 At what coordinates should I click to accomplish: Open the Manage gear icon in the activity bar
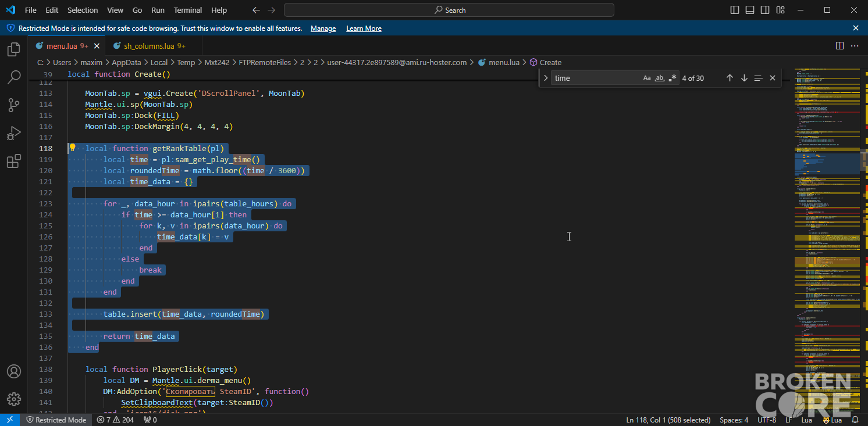tap(14, 399)
